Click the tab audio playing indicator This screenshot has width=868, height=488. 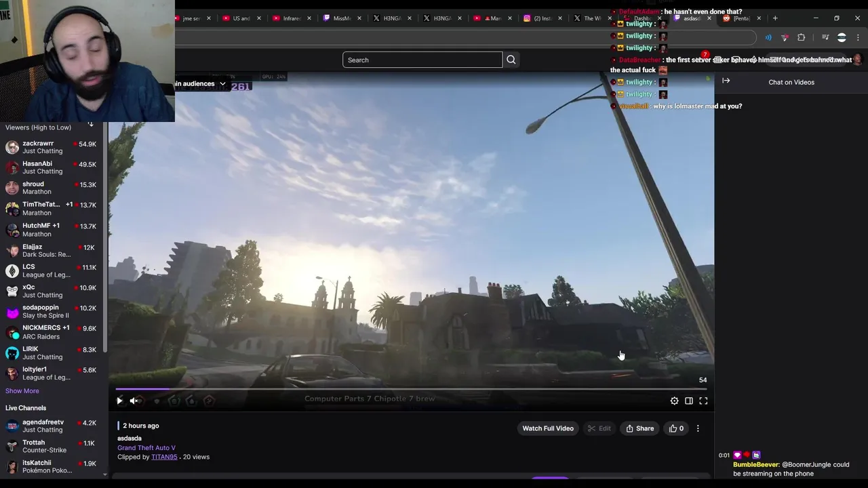point(768,38)
